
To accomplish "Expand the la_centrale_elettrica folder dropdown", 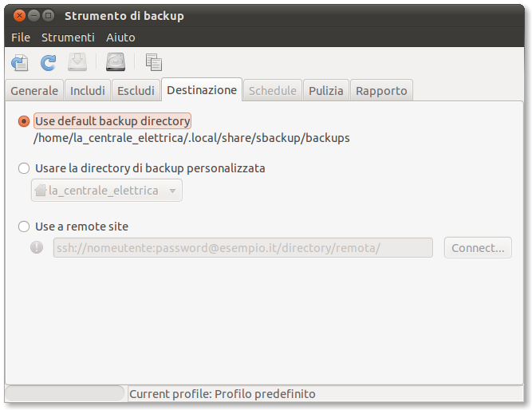I will pyautogui.click(x=172, y=191).
